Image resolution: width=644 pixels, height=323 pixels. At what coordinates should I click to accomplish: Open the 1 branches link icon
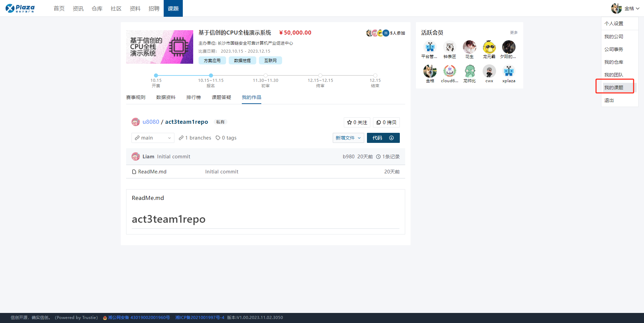point(181,138)
